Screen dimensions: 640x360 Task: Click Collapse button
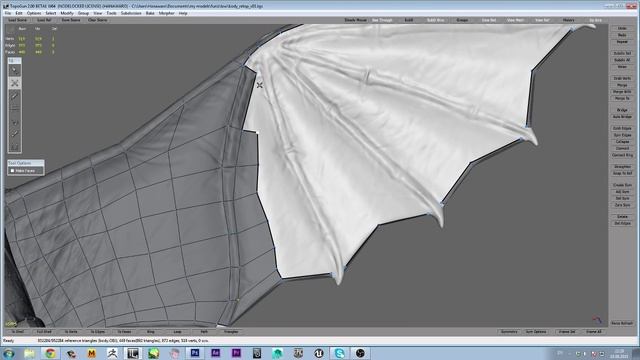click(622, 142)
